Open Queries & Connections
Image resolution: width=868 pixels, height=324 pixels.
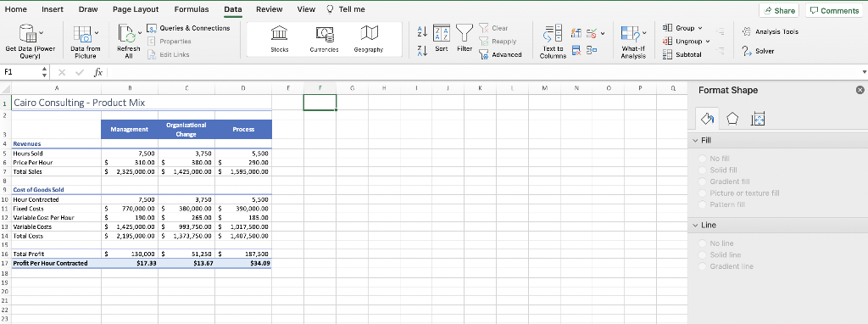pyautogui.click(x=189, y=28)
